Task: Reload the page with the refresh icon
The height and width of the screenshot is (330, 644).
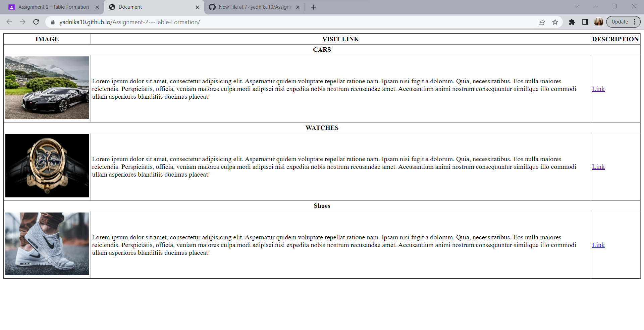Action: [x=36, y=22]
